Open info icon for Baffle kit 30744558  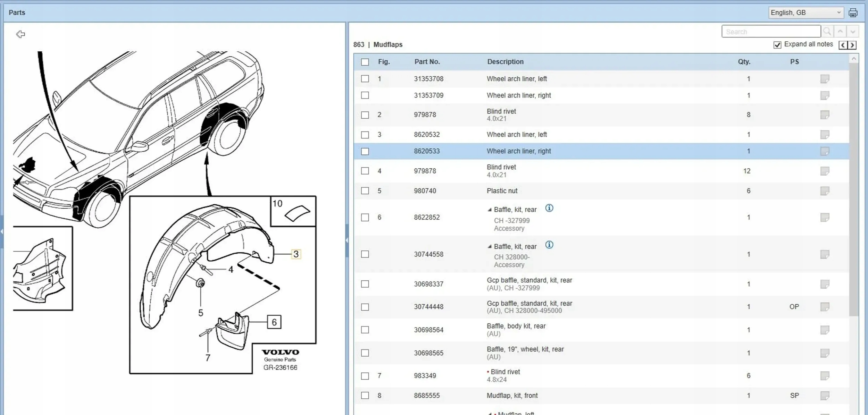(x=549, y=245)
